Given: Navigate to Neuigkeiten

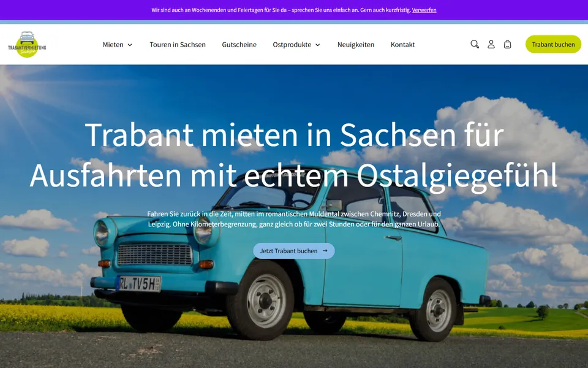Looking at the screenshot, I should [355, 45].
